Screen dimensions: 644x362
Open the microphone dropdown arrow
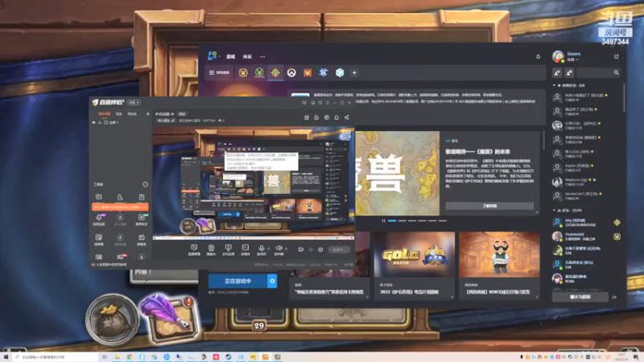coord(269,249)
